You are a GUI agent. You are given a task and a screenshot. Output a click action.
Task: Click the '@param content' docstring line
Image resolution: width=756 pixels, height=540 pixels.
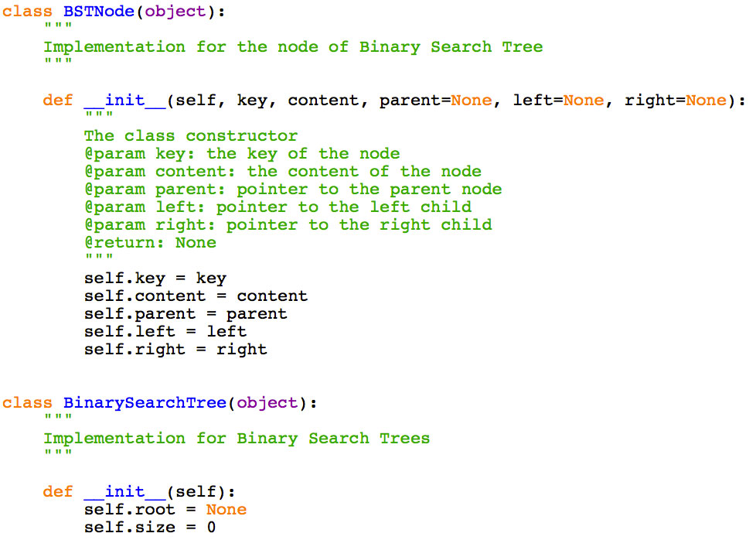pos(282,172)
